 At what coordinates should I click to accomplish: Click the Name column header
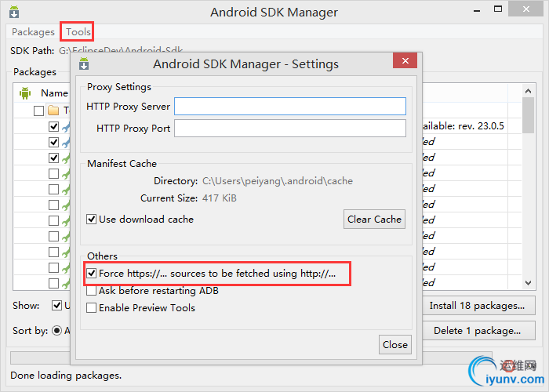pyautogui.click(x=54, y=93)
